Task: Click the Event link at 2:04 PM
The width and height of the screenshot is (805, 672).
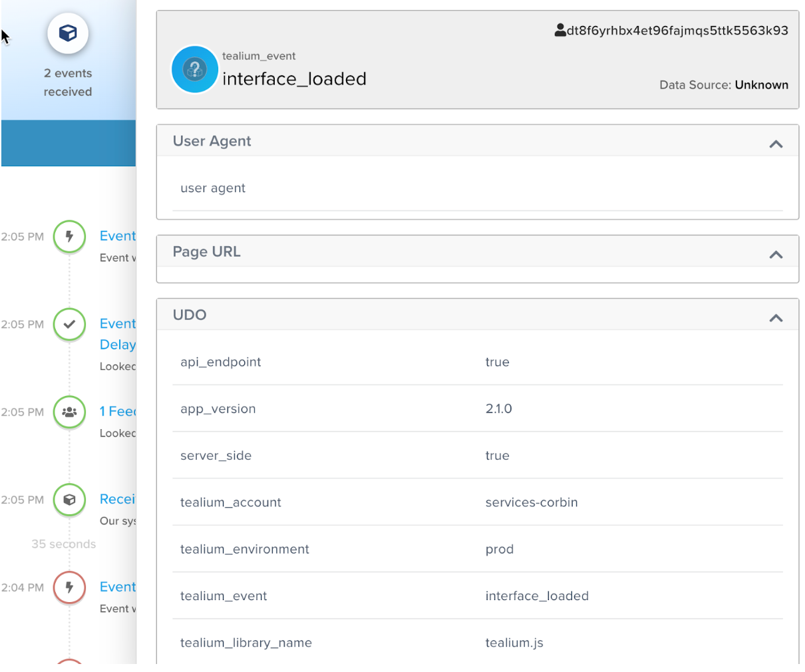Action: point(118,587)
